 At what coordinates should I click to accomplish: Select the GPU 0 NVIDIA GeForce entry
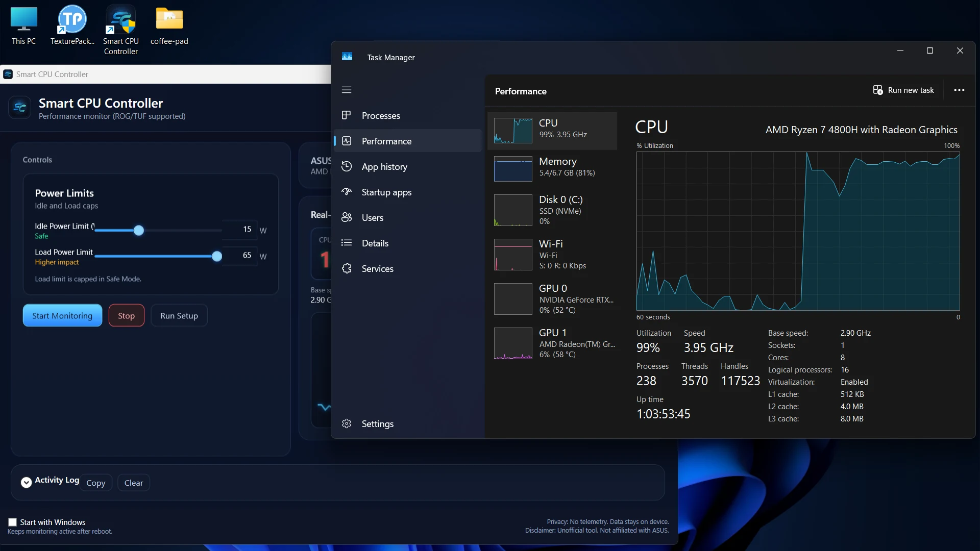[552, 298]
